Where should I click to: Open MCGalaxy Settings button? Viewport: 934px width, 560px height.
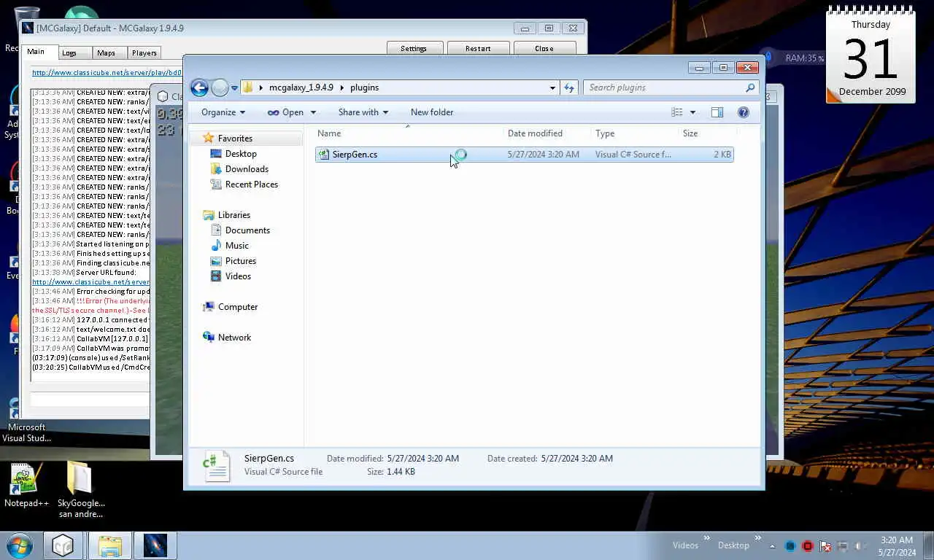tap(414, 49)
